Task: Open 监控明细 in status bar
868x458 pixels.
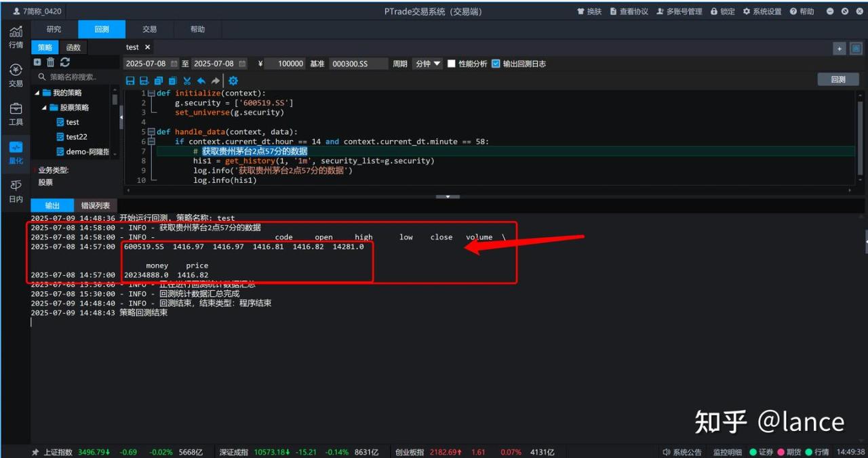Action: click(727, 452)
